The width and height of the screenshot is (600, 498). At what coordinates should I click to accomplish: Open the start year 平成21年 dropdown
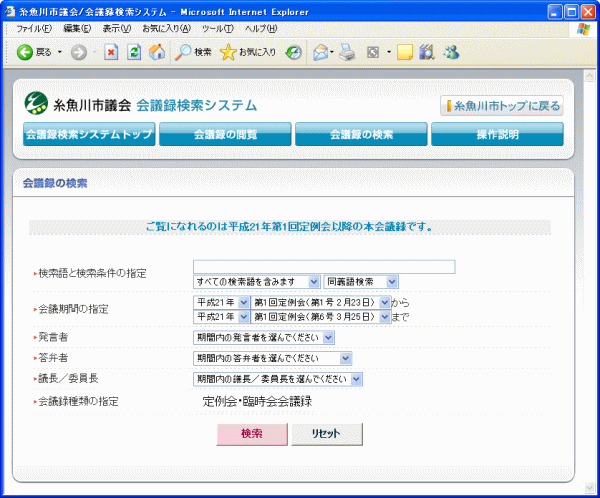pyautogui.click(x=221, y=303)
